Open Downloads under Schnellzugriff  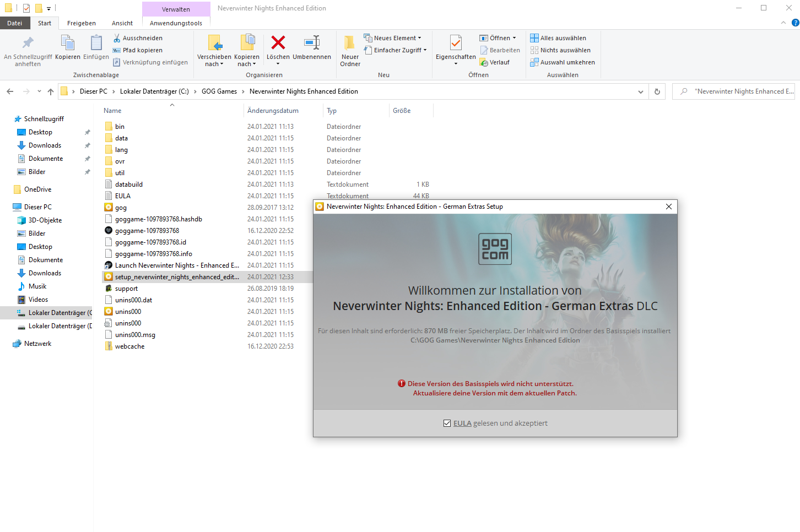click(45, 145)
